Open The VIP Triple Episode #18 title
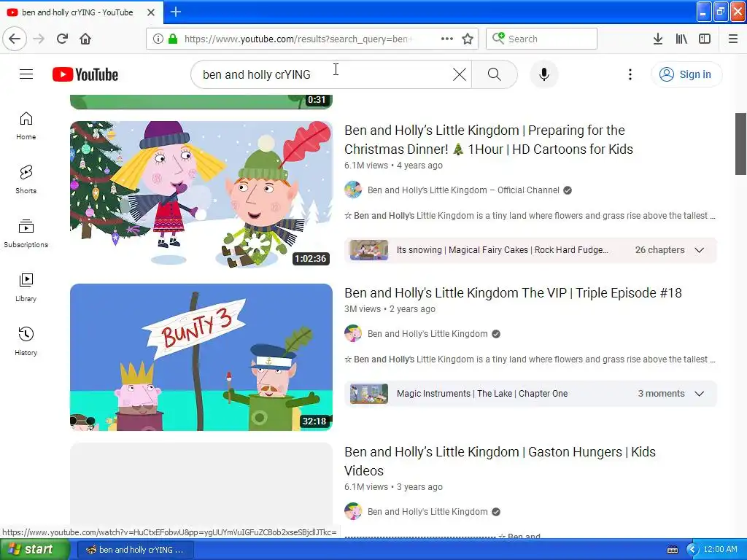The height and width of the screenshot is (560, 747). pyautogui.click(x=513, y=293)
